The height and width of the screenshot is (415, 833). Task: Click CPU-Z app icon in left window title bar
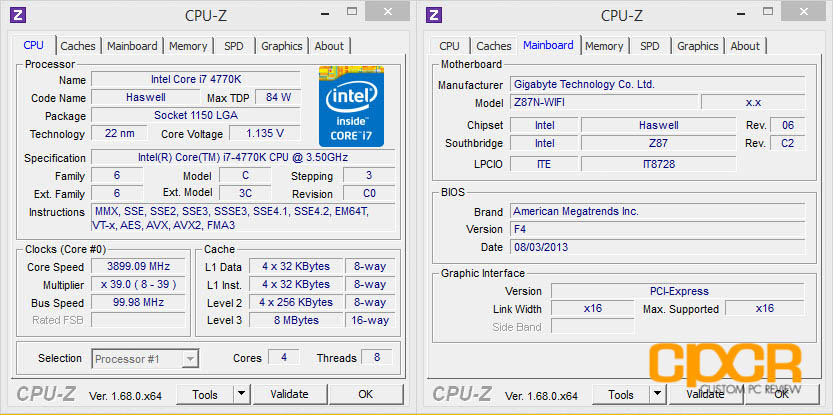coord(19,14)
